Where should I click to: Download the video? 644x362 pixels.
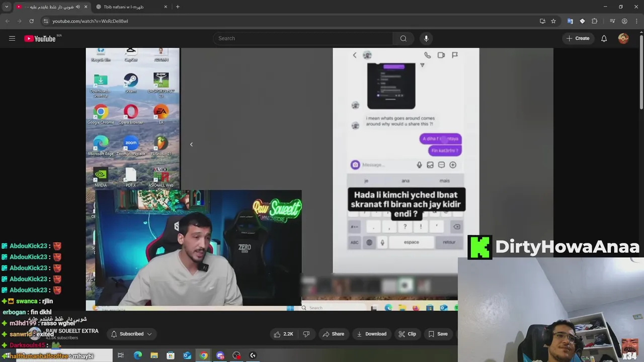click(x=371, y=334)
